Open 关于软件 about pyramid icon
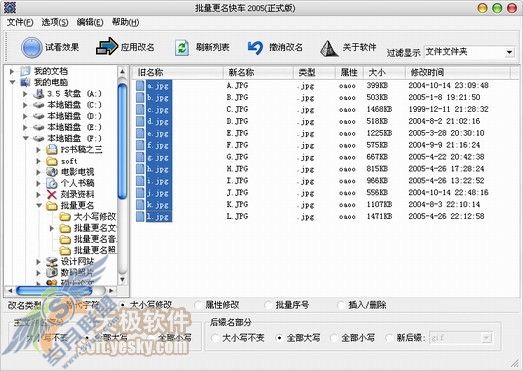 point(329,48)
